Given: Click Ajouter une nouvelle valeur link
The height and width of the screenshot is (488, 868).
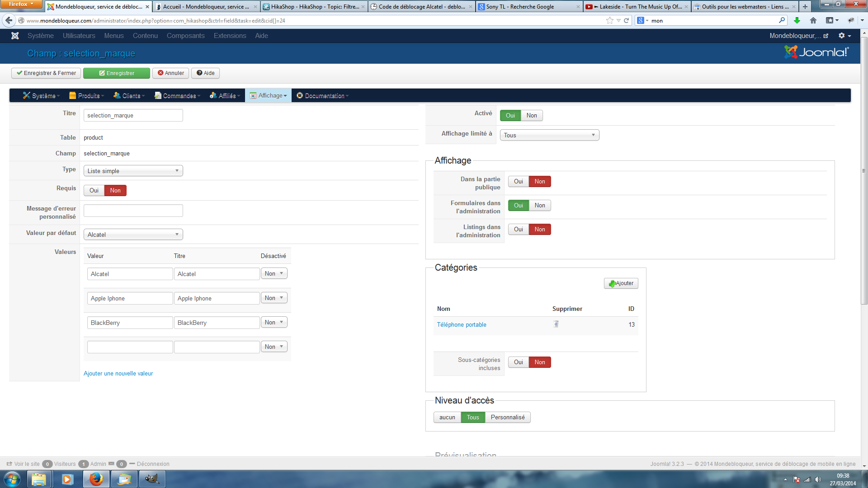Looking at the screenshot, I should pos(118,373).
